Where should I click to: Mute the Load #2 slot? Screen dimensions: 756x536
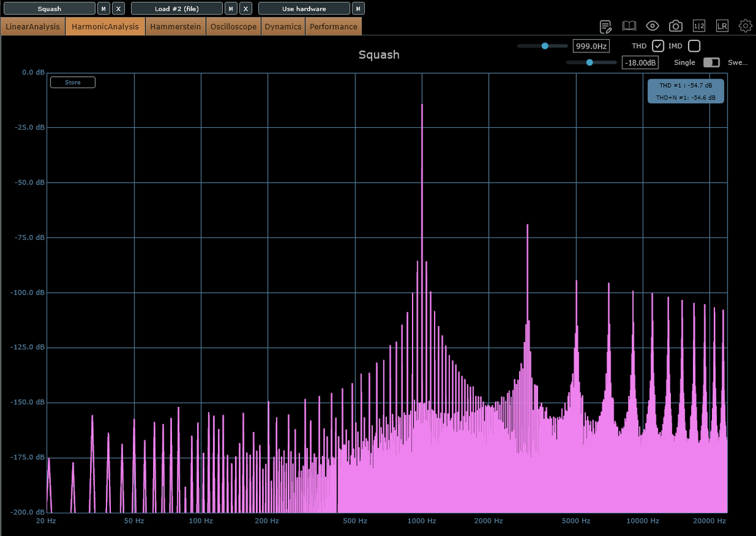tap(231, 9)
